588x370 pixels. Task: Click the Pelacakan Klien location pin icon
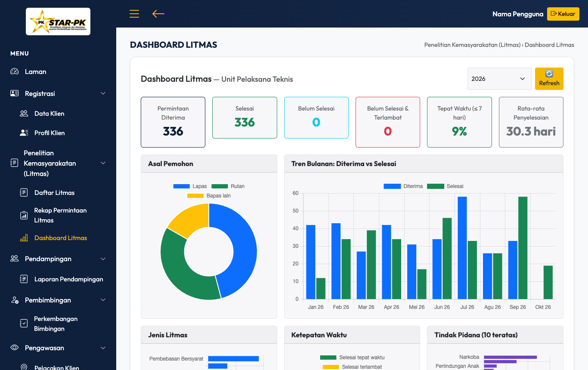pyautogui.click(x=24, y=367)
